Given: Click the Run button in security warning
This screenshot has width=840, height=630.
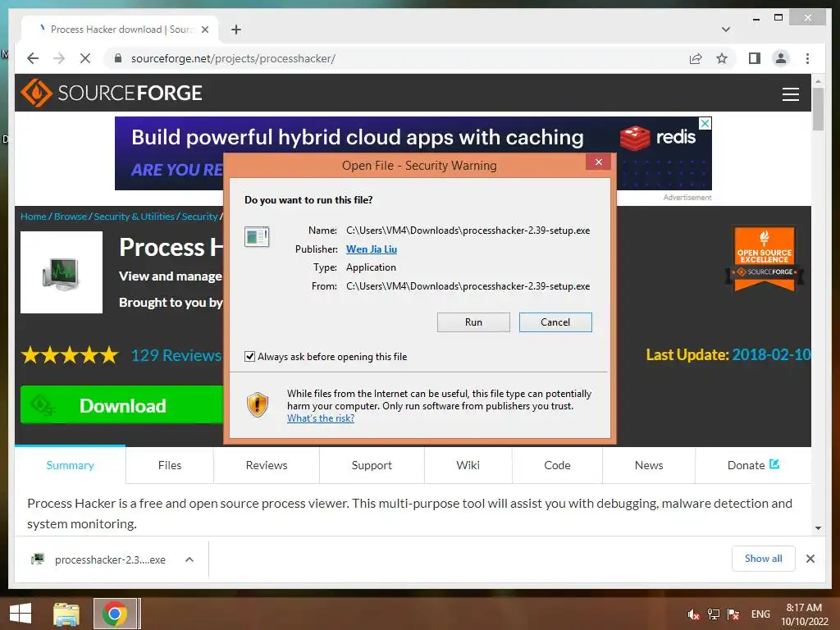Looking at the screenshot, I should point(473,322).
